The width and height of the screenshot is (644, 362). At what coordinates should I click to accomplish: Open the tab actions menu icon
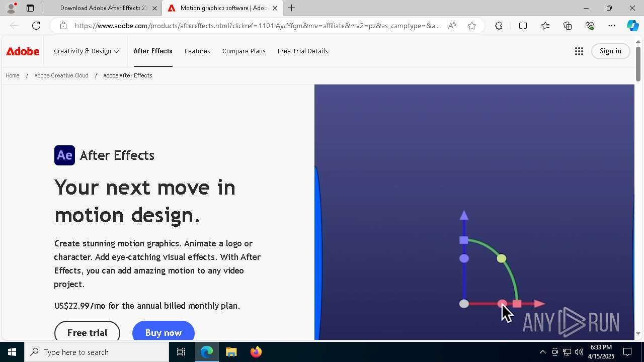[30, 8]
